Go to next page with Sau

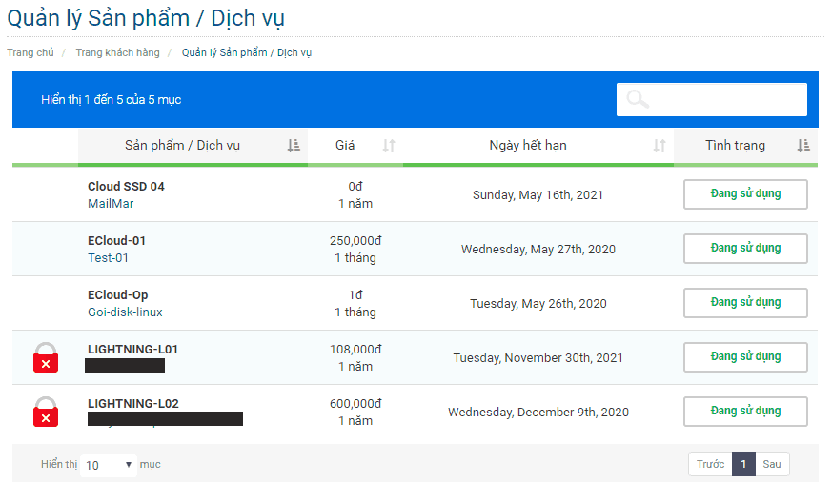click(x=772, y=464)
